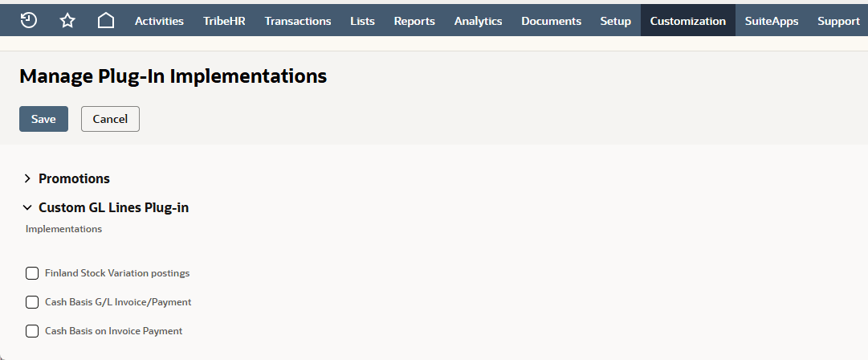
Task: Open the Documents menu
Action: [x=552, y=21]
